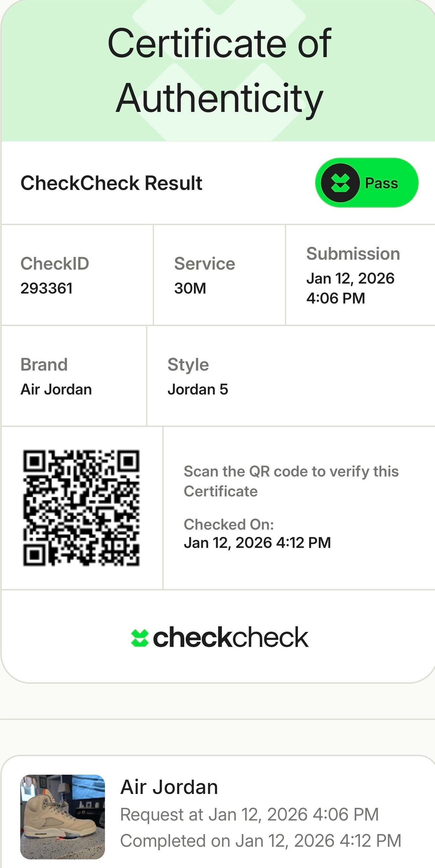This screenshot has width=435, height=868.
Task: Click the CheckID label
Action: pos(54,264)
